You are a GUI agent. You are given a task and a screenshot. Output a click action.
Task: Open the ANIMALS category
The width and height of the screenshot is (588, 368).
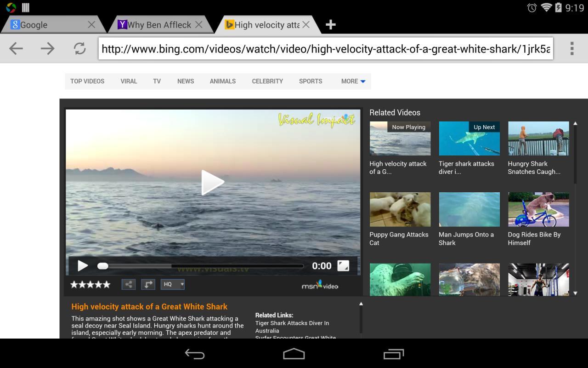[x=223, y=81]
